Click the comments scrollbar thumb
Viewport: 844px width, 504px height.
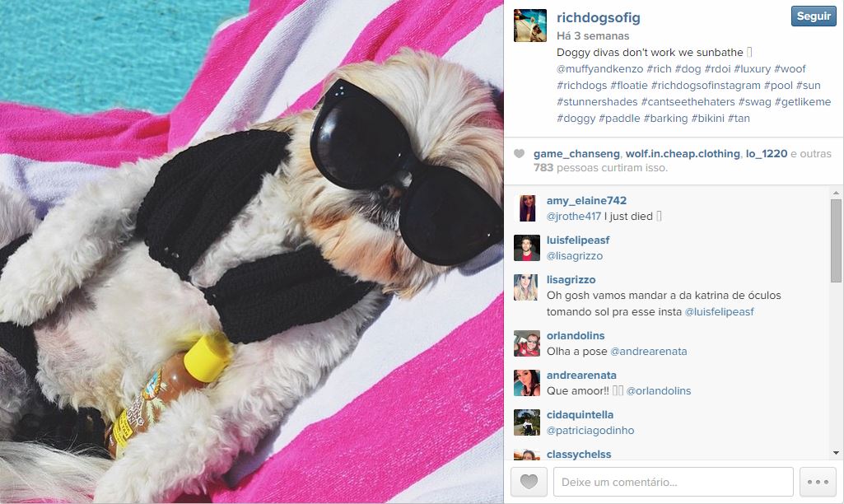point(836,240)
